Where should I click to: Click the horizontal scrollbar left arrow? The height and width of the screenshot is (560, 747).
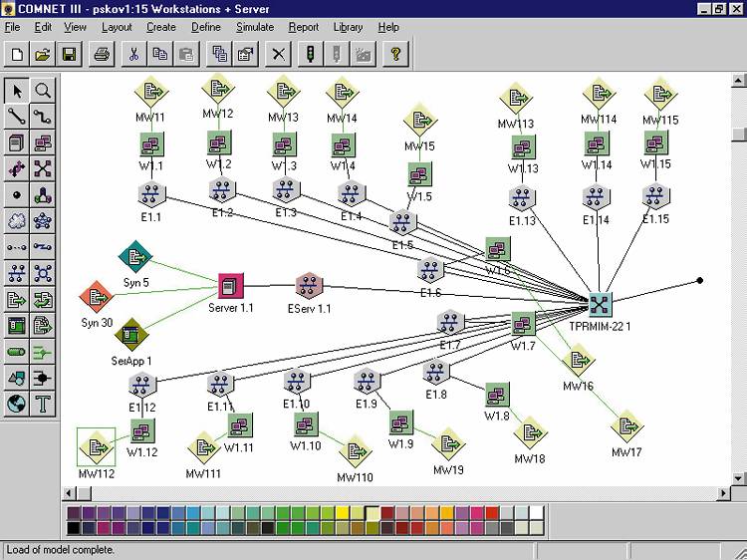(x=69, y=493)
